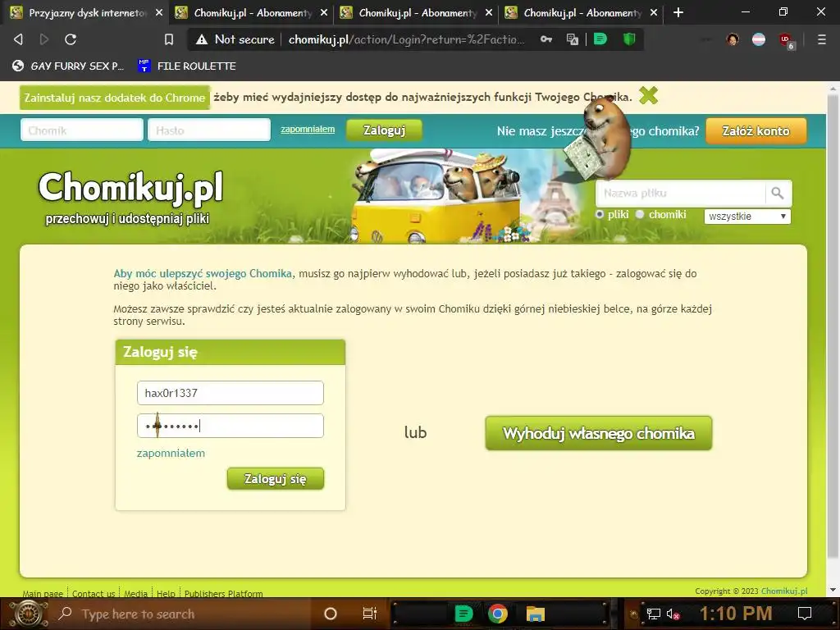Screen dimensions: 840x630
Task: Open the green shield icon in address bar
Action: (629, 39)
